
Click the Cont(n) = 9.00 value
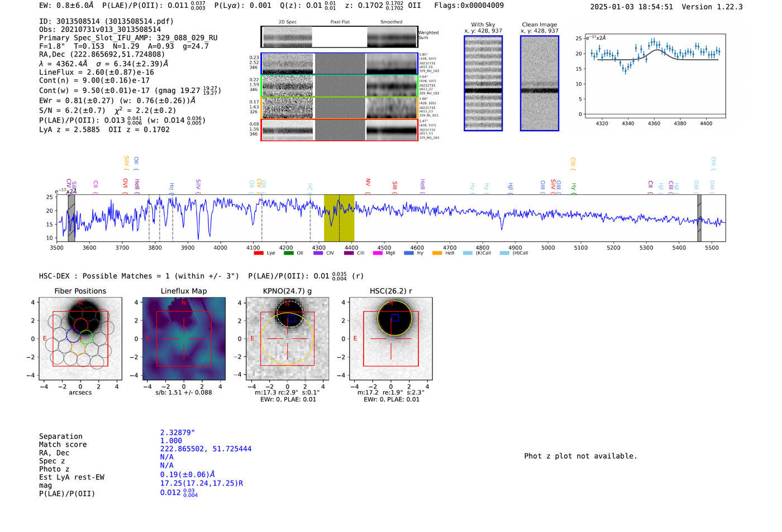point(94,80)
